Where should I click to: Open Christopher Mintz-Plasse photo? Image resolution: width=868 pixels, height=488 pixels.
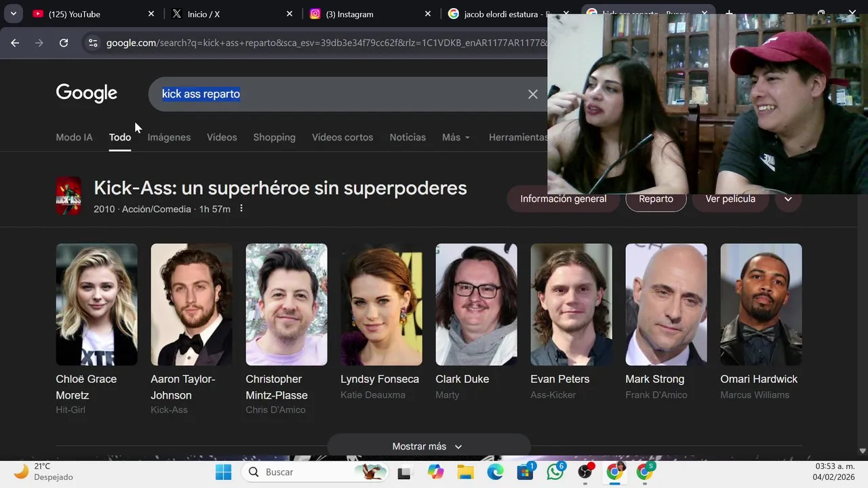coord(286,304)
